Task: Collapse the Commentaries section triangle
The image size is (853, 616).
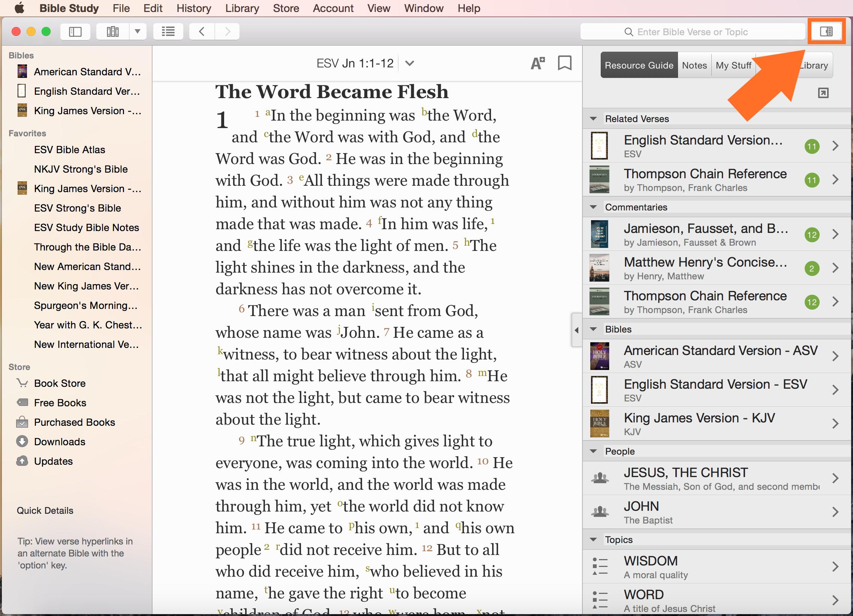Action: click(594, 207)
